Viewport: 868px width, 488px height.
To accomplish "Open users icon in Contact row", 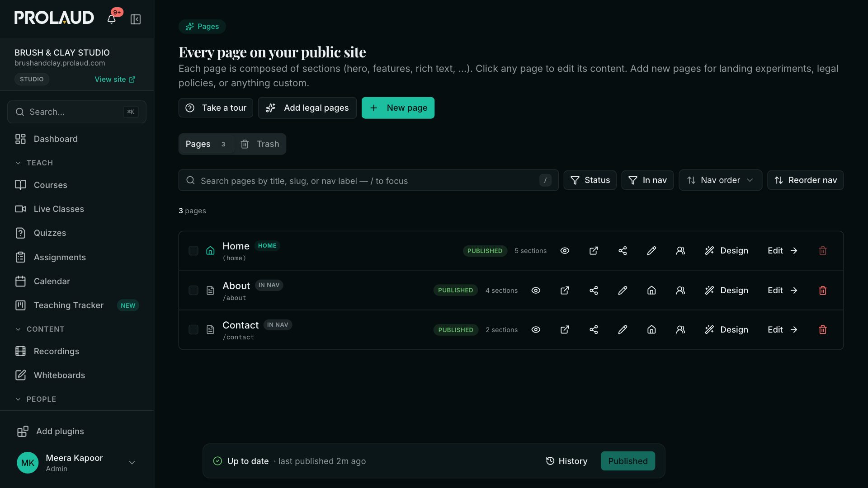I will [680, 330].
